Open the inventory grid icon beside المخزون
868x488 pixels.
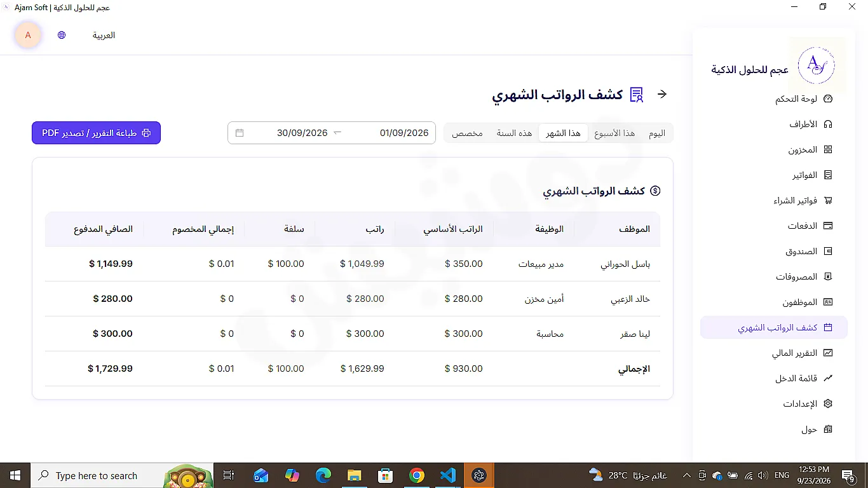[827, 150]
